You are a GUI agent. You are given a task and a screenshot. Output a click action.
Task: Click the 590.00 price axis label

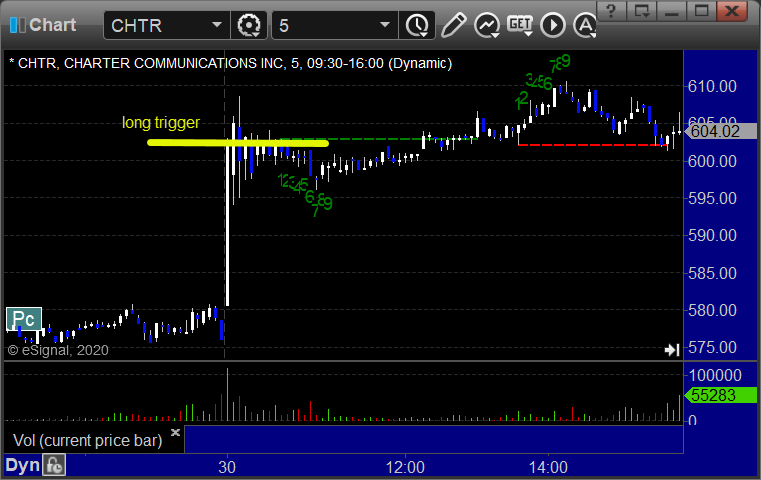point(712,235)
